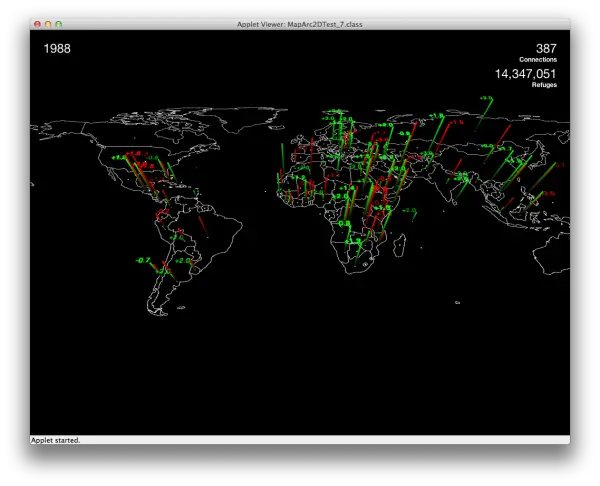Pick the +2.0 marker in the Indian Ocean

[409, 210]
